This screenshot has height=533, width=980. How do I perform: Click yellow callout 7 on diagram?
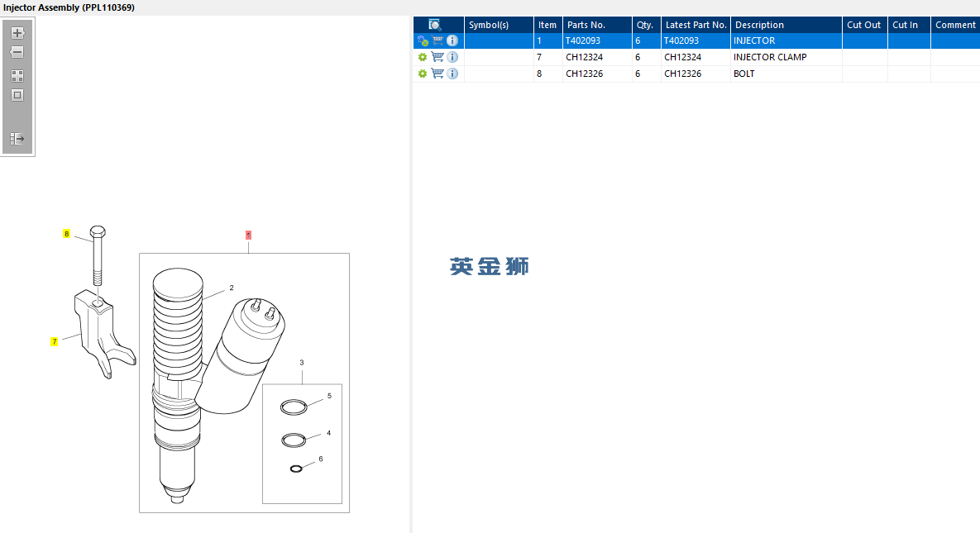[x=55, y=342]
